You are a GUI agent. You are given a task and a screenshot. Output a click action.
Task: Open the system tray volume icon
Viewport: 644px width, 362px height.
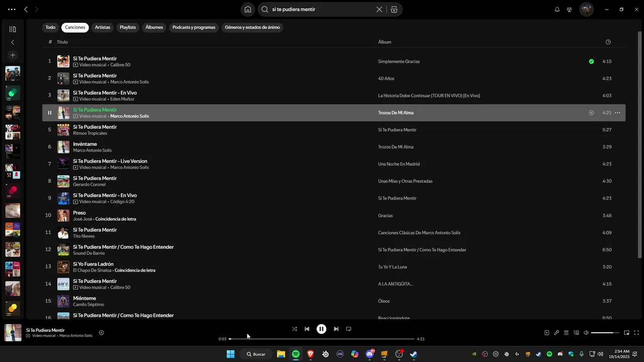tap(600, 354)
